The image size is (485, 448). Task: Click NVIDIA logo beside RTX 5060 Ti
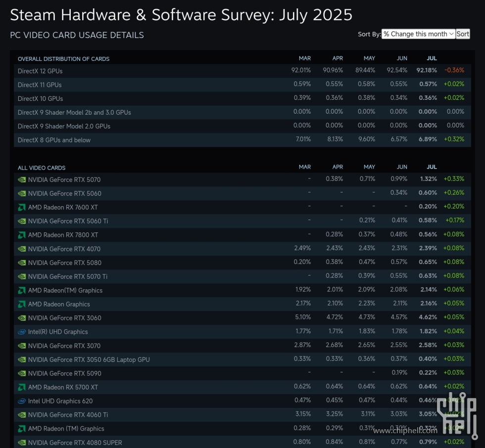click(x=22, y=221)
